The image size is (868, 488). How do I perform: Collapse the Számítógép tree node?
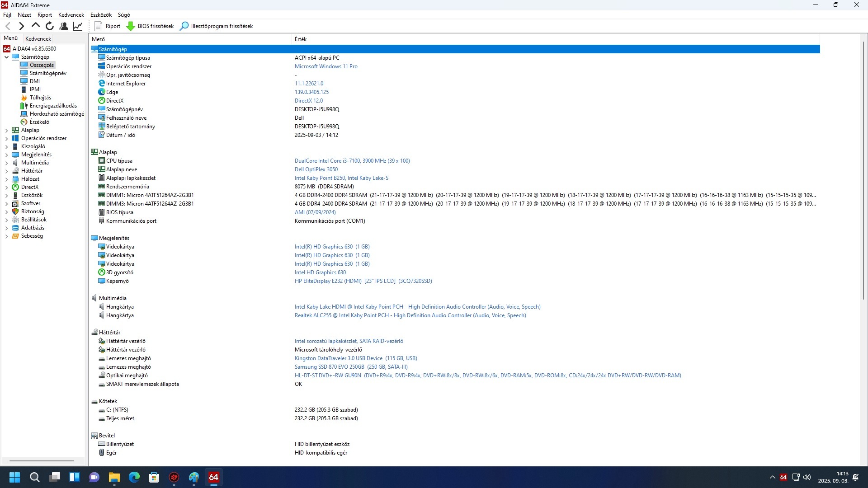coord(6,57)
